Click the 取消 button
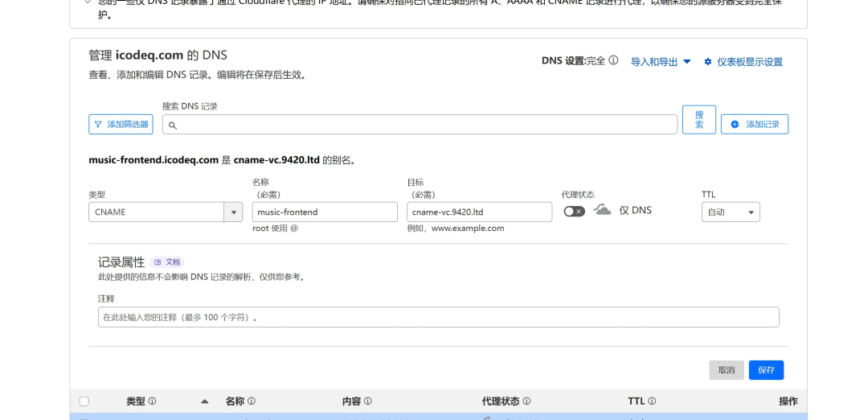The height and width of the screenshot is (420, 868). pyautogui.click(x=727, y=370)
